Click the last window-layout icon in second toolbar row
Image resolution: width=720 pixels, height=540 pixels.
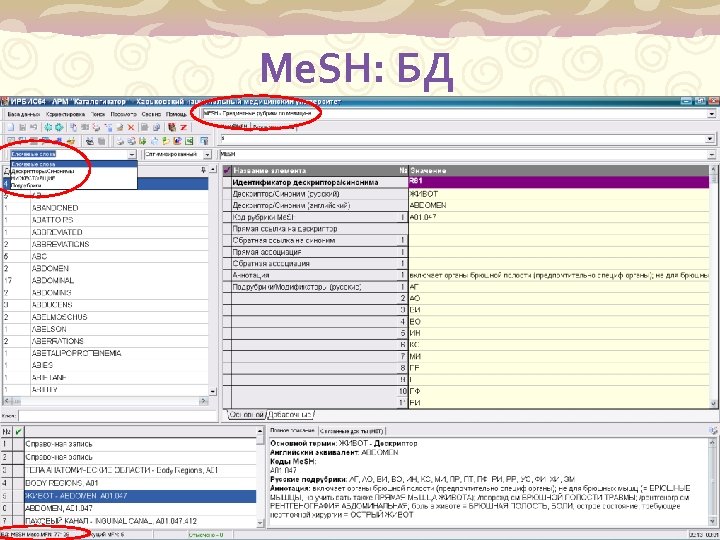[204, 141]
